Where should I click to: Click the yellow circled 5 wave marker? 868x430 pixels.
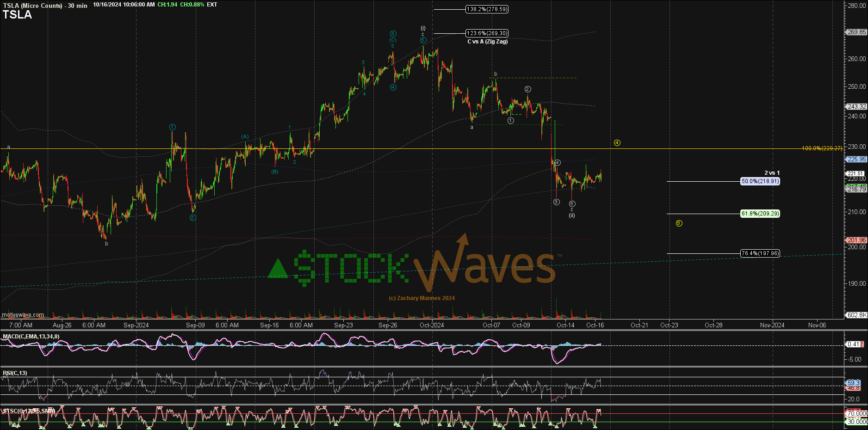(679, 223)
